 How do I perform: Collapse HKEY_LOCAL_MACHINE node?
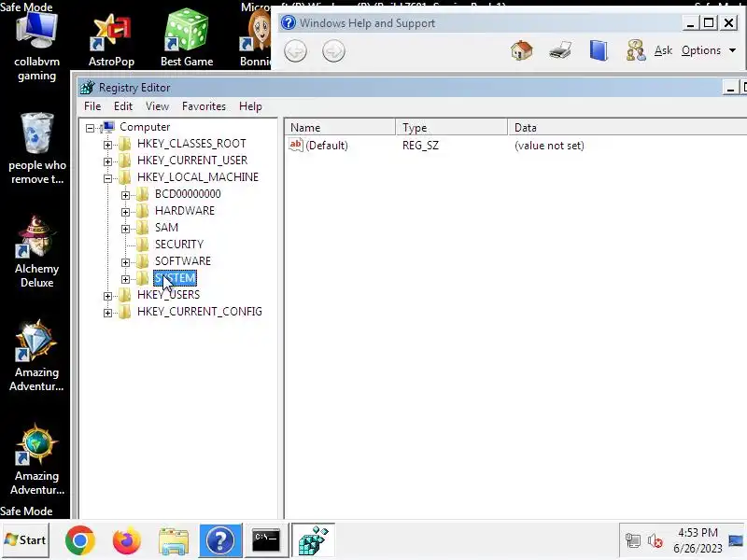[107, 178]
